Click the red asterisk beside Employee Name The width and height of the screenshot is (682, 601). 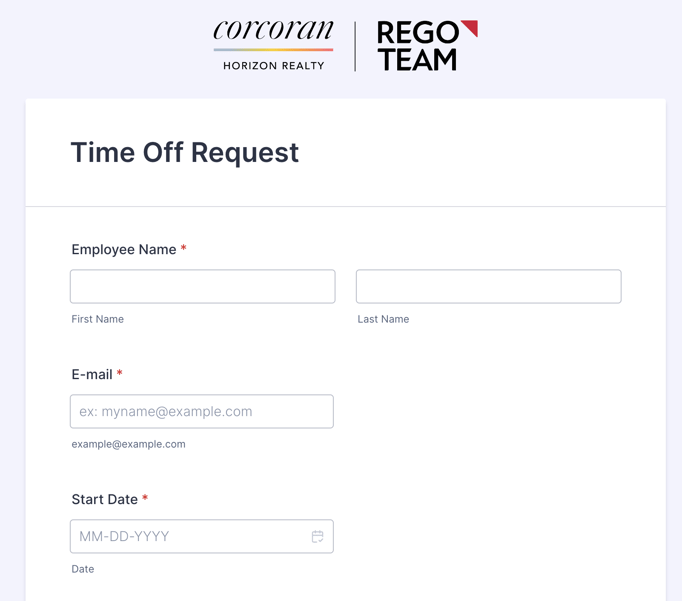[x=184, y=249]
